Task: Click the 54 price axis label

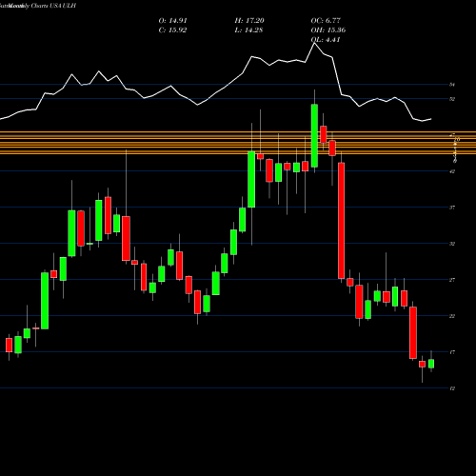Action: click(x=452, y=85)
